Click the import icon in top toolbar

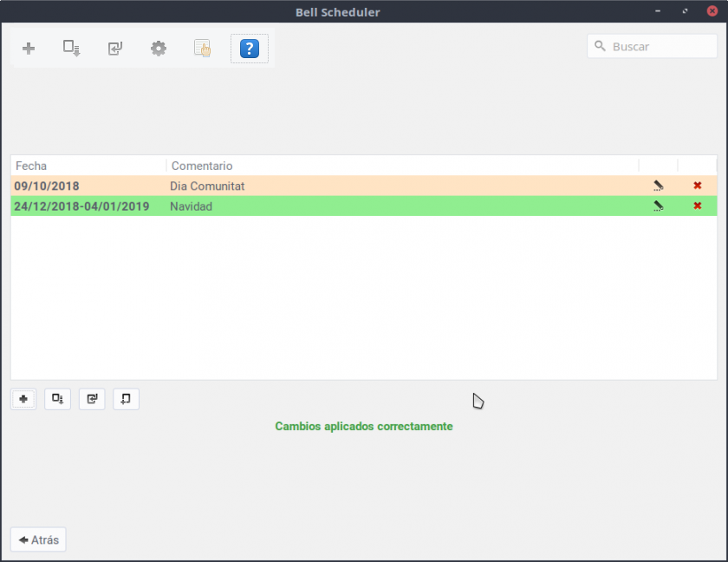click(x=115, y=49)
